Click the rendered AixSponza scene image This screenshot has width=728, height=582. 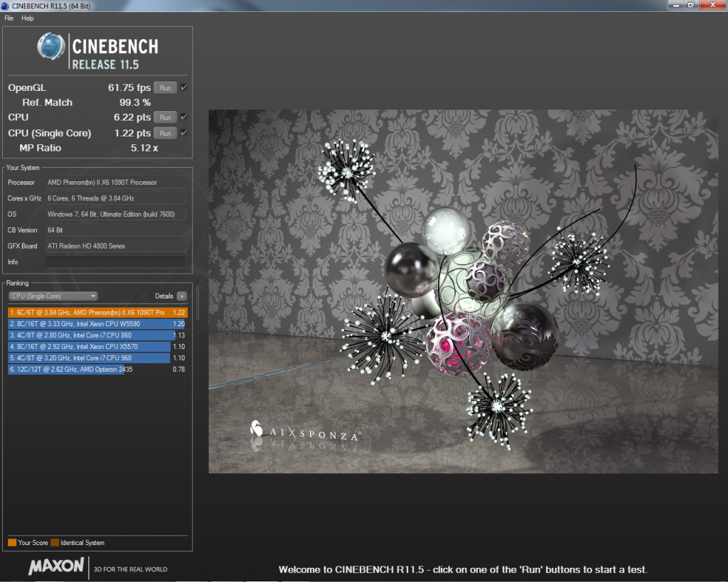463,291
